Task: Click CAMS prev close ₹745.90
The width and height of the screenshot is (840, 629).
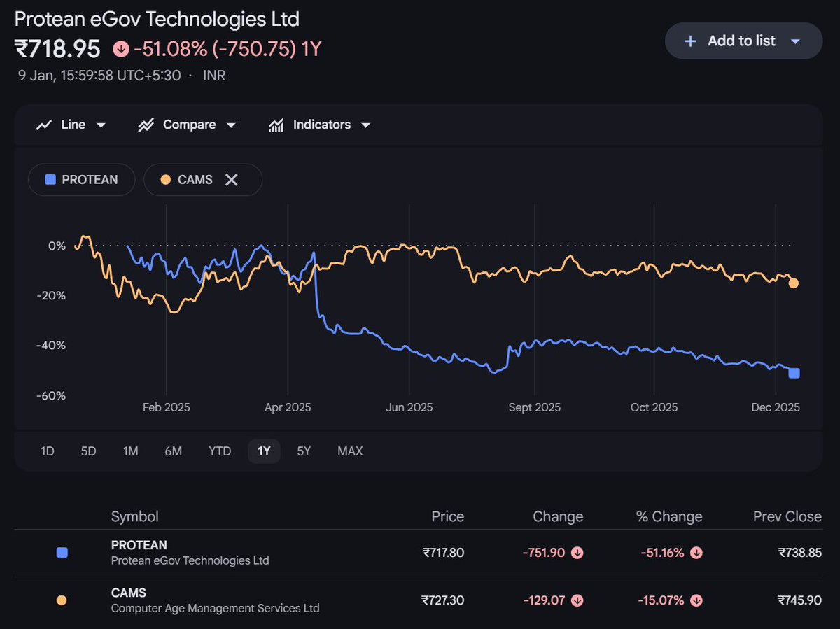Action: (x=800, y=600)
